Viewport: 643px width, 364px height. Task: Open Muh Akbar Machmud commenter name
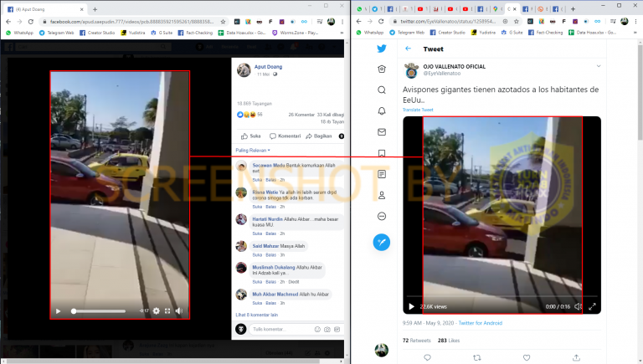pos(275,295)
